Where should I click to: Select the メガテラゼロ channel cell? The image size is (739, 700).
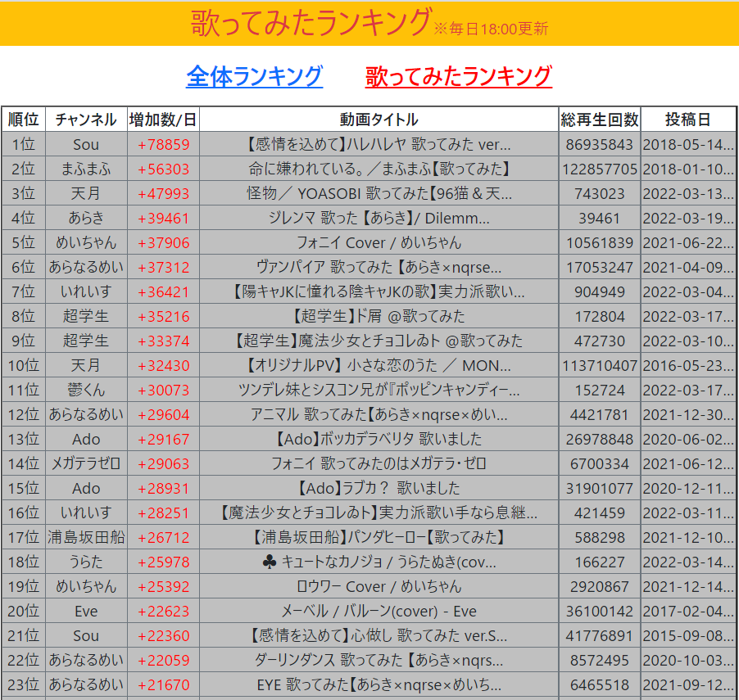(86, 463)
